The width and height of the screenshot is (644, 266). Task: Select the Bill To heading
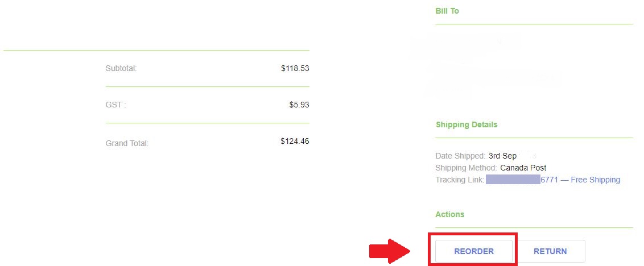tap(447, 11)
